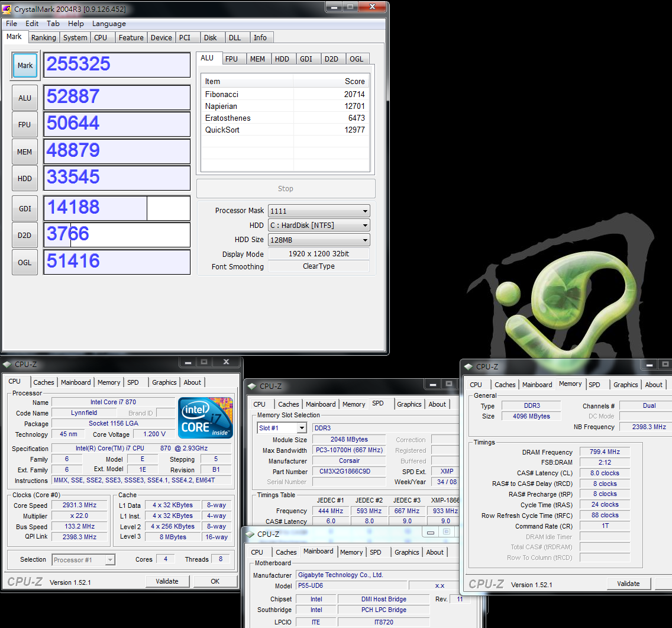Run the FPU benchmark button
672x628 pixels.
pyautogui.click(x=25, y=125)
